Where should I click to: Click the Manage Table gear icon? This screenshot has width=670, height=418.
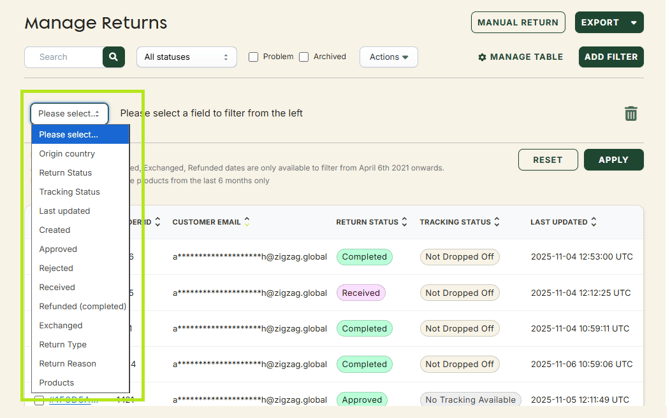[482, 58]
